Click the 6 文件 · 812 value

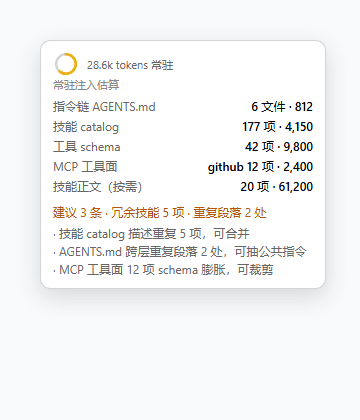282,107
